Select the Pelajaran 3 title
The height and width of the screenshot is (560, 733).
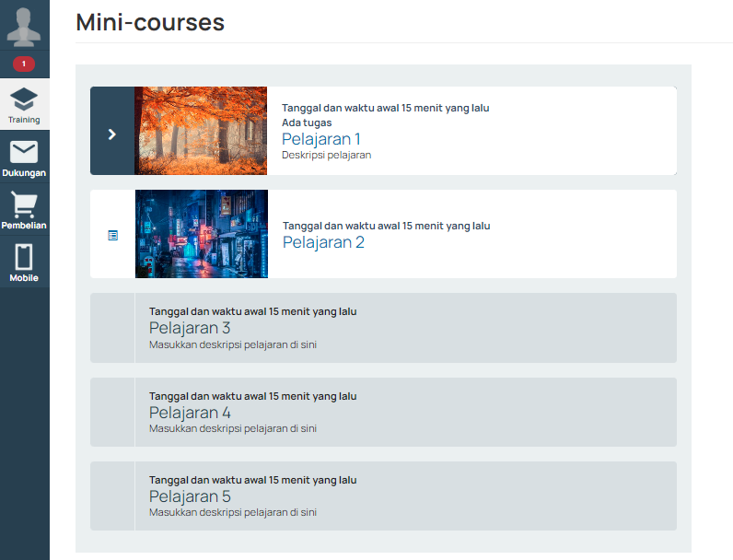click(190, 328)
